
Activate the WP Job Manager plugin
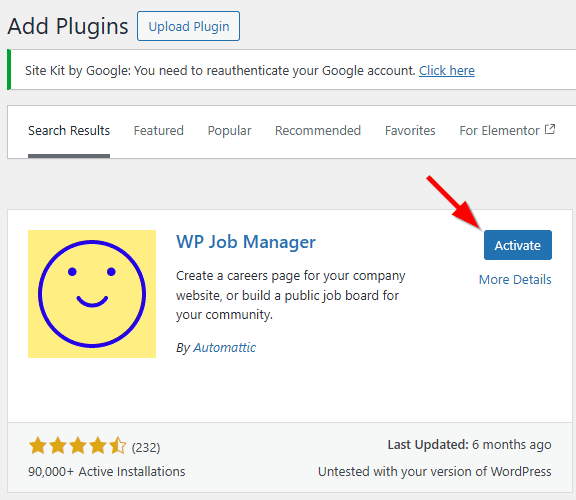pyautogui.click(x=518, y=245)
